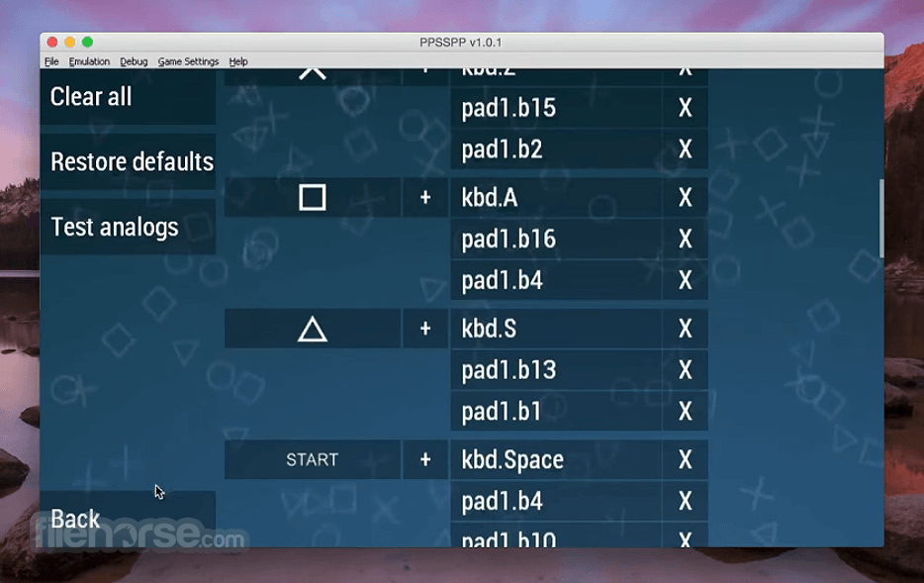Add a new mapping for Triangle button
The height and width of the screenshot is (583, 924).
pos(425,329)
